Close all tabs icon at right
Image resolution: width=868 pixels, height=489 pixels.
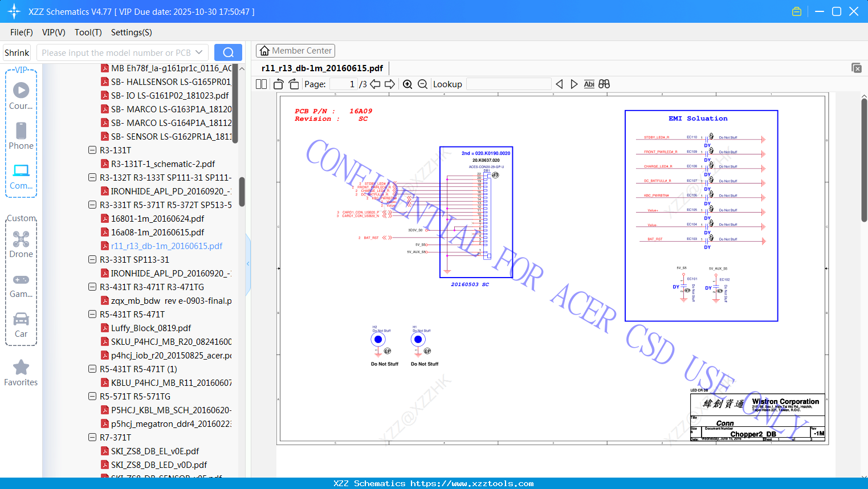856,68
